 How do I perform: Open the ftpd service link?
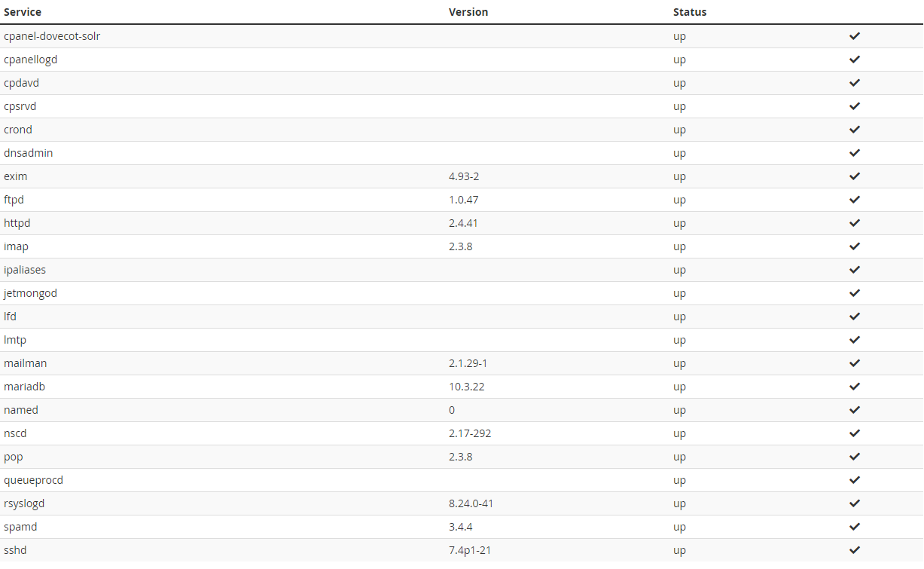tap(14, 199)
